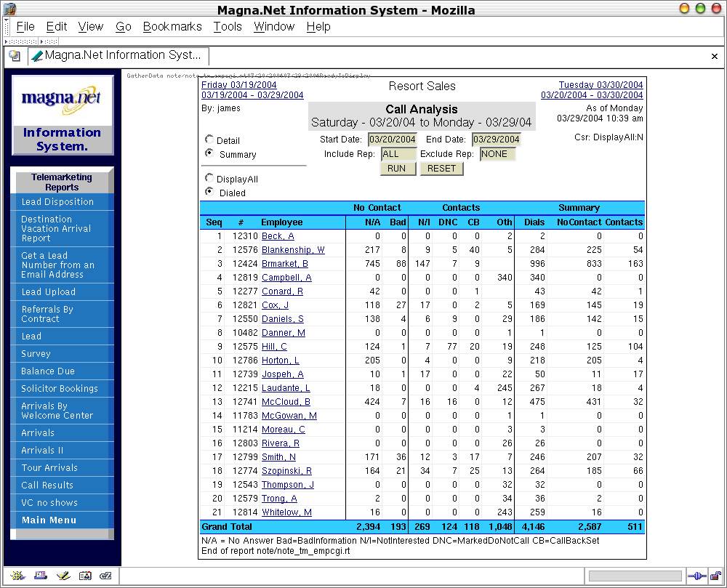727x588 pixels.
Task: Open Mozilla Navigator from the component bar
Action: [17, 575]
